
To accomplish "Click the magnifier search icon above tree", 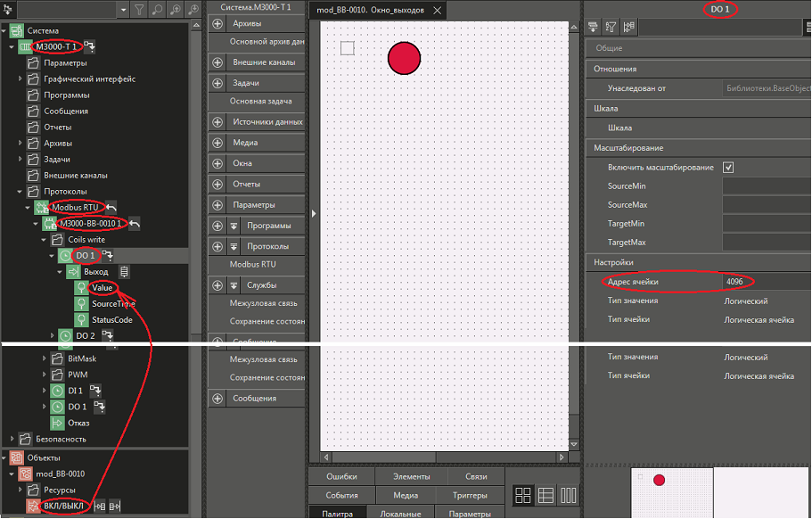I will 159,10.
